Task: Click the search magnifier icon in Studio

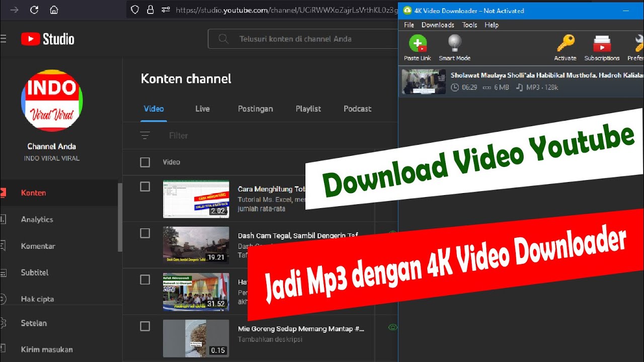Action: click(x=224, y=39)
